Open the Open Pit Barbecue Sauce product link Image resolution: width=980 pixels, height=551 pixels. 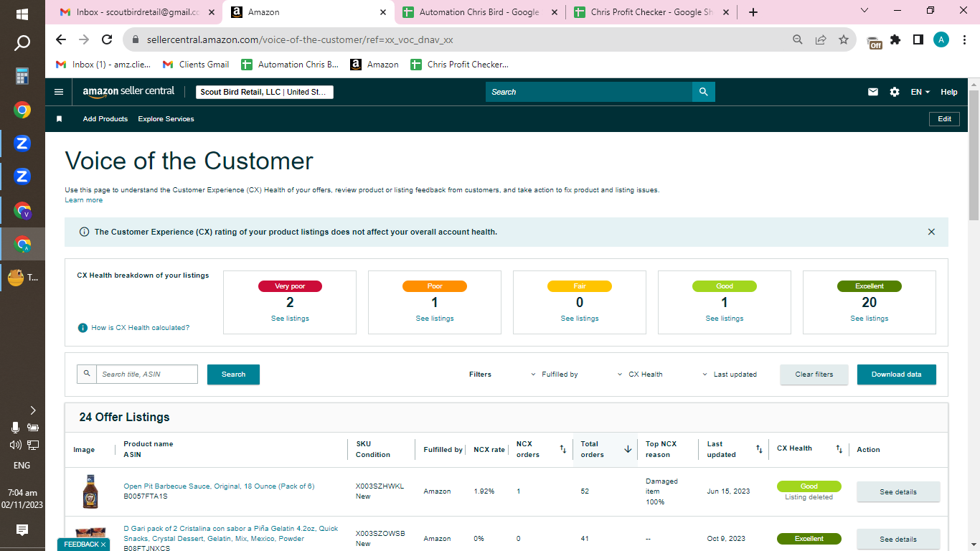219,486
